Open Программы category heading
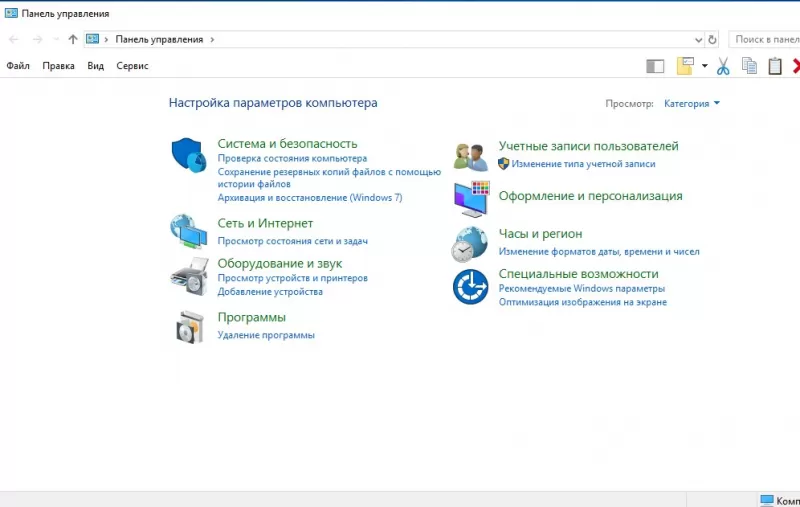The width and height of the screenshot is (800, 507). [x=252, y=317]
